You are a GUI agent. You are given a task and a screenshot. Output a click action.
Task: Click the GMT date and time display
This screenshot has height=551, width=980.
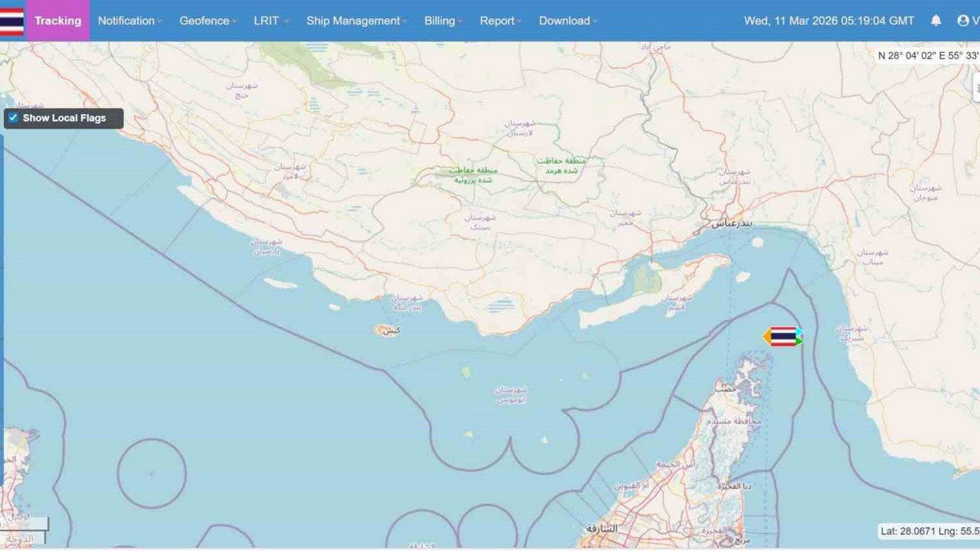pyautogui.click(x=828, y=21)
